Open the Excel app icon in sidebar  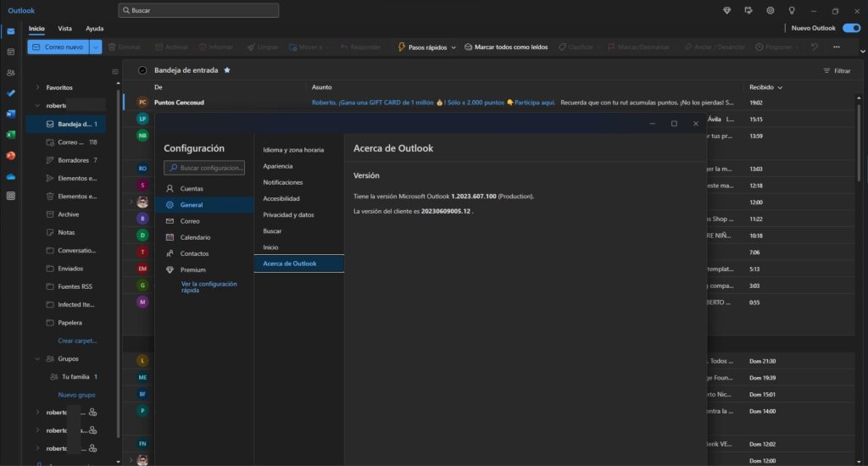pyautogui.click(x=10, y=135)
